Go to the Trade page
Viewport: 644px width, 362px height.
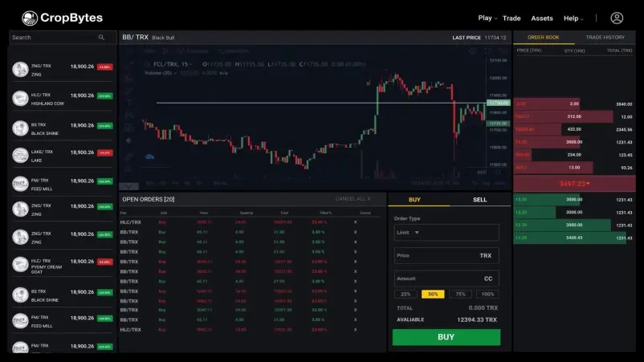pyautogui.click(x=512, y=18)
